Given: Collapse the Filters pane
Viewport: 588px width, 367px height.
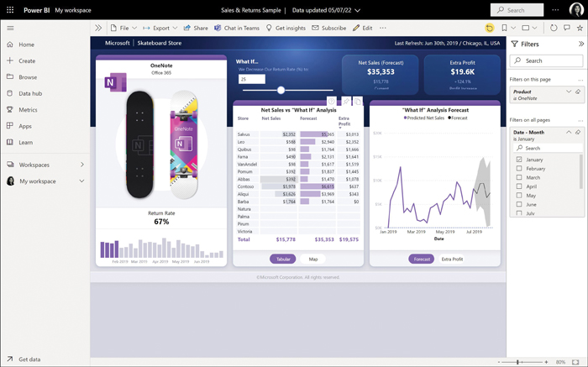Looking at the screenshot, I should click(x=581, y=44).
